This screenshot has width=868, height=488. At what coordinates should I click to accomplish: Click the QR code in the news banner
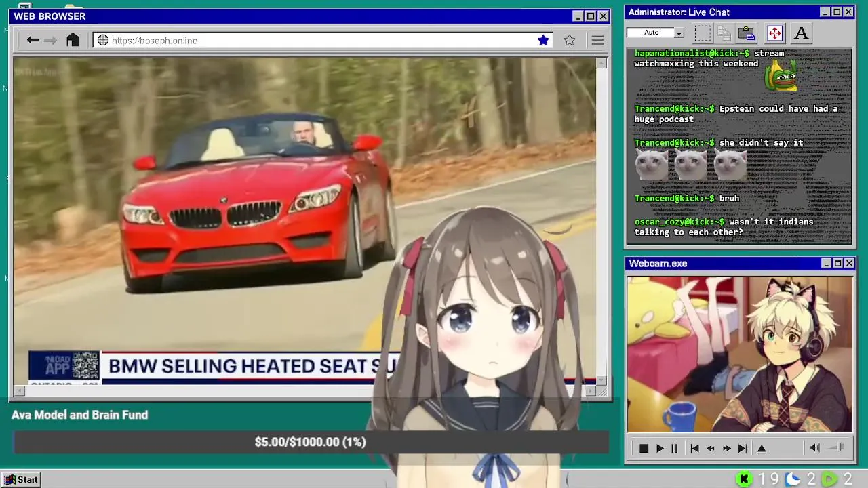[85, 366]
